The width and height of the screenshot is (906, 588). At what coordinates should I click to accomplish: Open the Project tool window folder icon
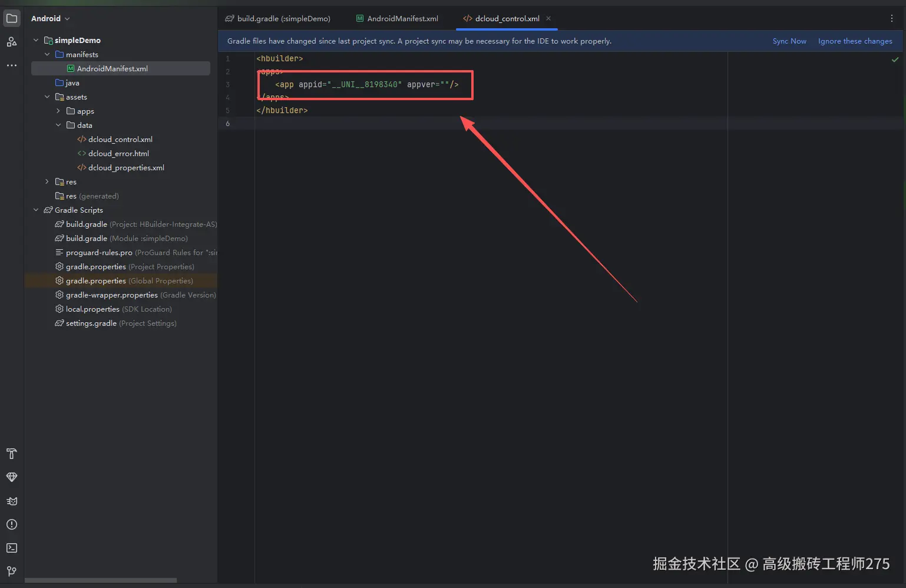click(x=12, y=18)
